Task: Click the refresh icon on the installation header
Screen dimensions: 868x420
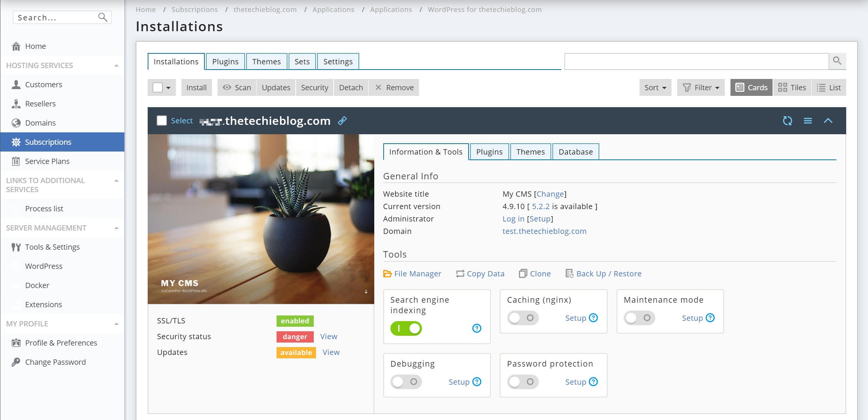Action: [x=787, y=121]
